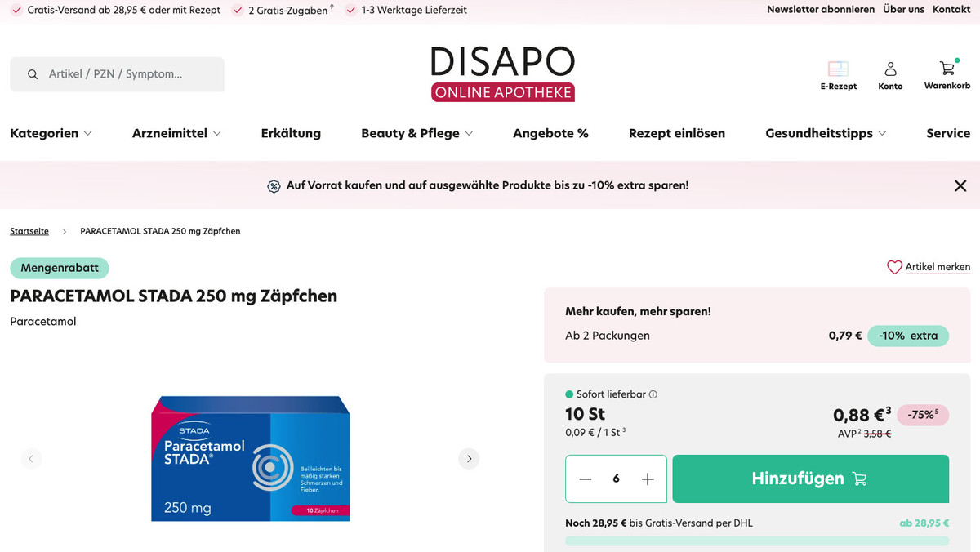Click the discount badge icon in the promo banner
The height and width of the screenshot is (552, 980).
coord(274,185)
